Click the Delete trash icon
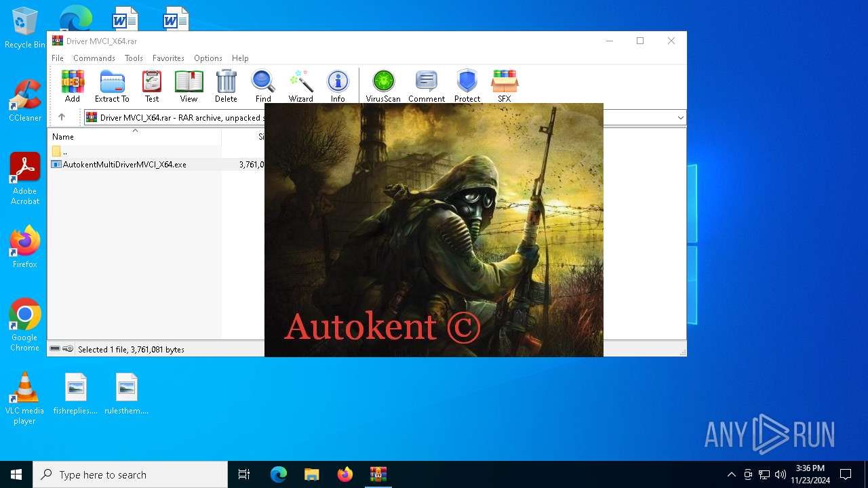The height and width of the screenshot is (488, 868). coord(226,86)
